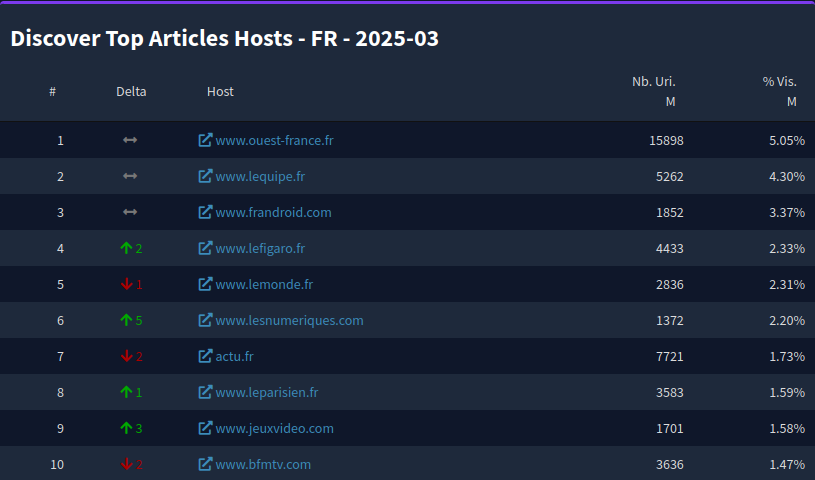Sort by % Vis. M column header

point(780,91)
